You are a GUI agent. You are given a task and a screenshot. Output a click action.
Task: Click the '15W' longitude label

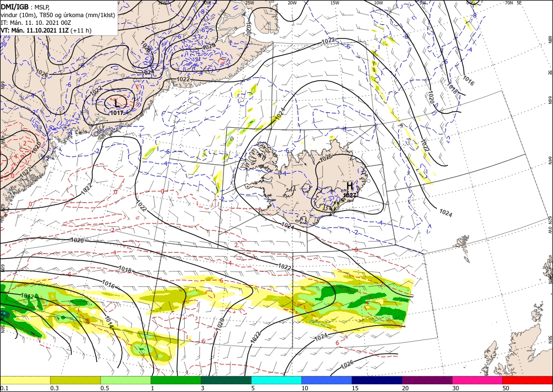335,3
